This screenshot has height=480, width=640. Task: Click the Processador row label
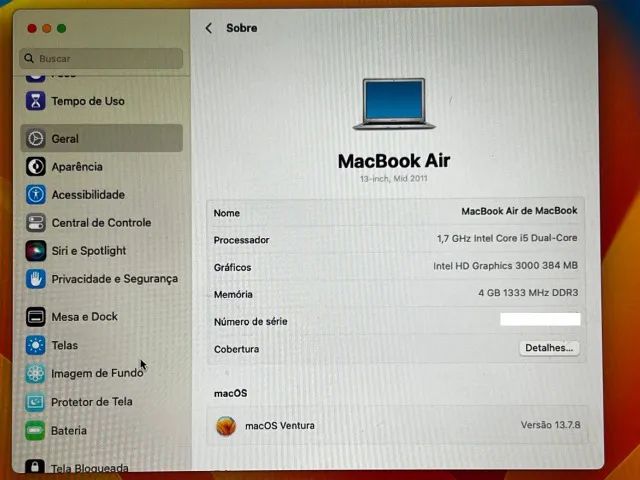pos(241,240)
